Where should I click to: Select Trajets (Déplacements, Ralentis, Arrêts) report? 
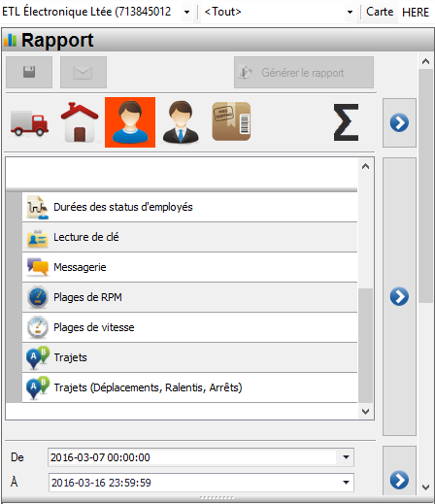click(189, 387)
